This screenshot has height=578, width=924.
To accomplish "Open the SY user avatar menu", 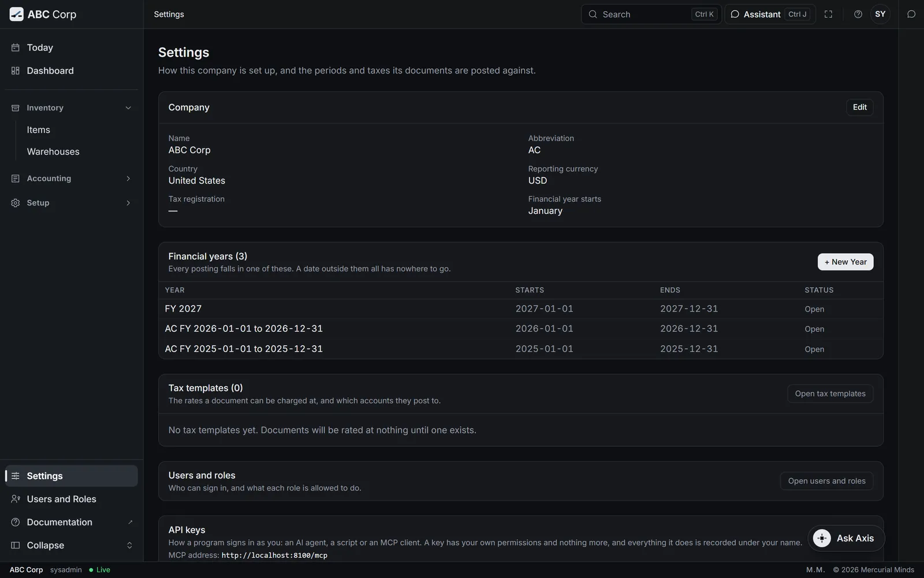I will pos(880,14).
